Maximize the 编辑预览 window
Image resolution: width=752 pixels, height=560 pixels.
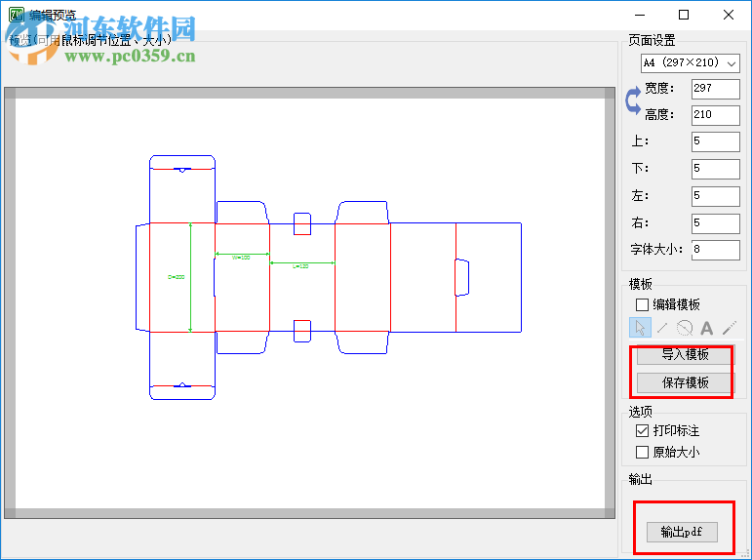click(x=684, y=15)
